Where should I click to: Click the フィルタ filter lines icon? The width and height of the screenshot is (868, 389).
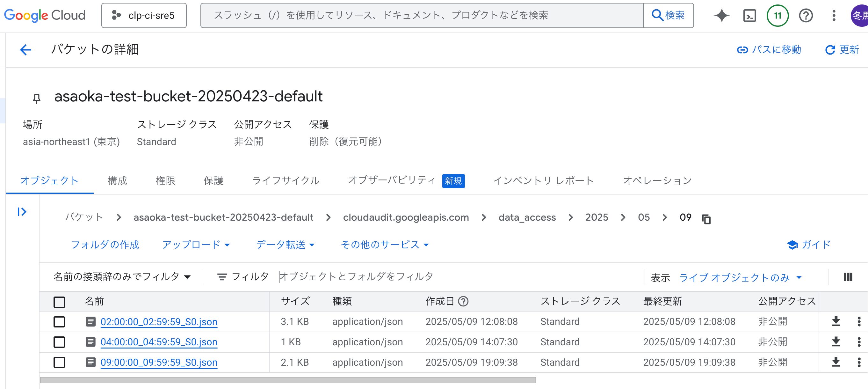tap(222, 277)
